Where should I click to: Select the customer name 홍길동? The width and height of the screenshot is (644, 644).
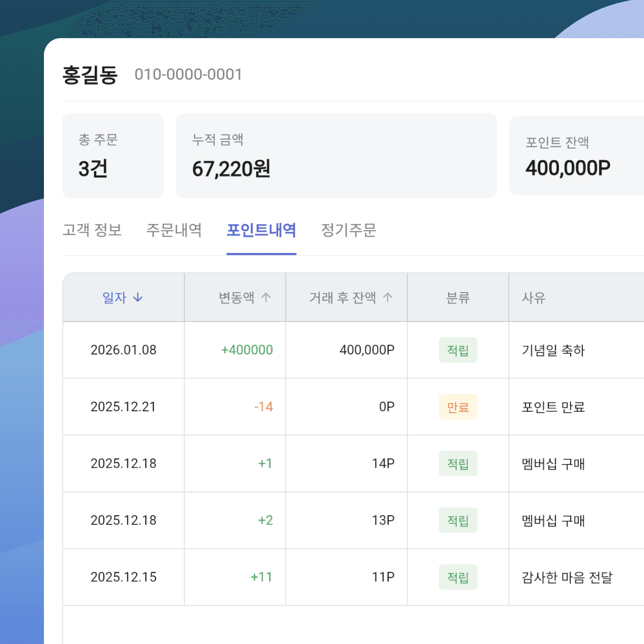(x=90, y=74)
